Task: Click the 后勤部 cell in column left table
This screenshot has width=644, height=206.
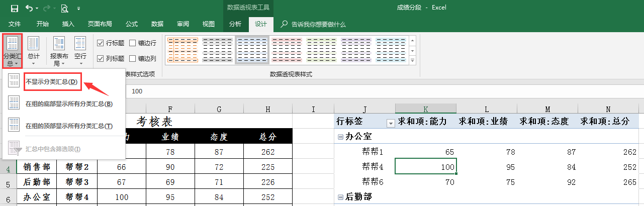Action: point(37,182)
